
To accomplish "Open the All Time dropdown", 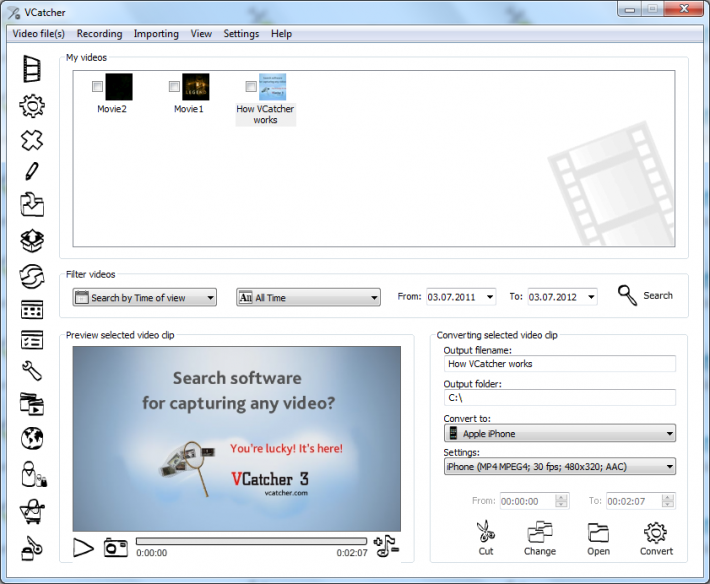I will click(308, 297).
